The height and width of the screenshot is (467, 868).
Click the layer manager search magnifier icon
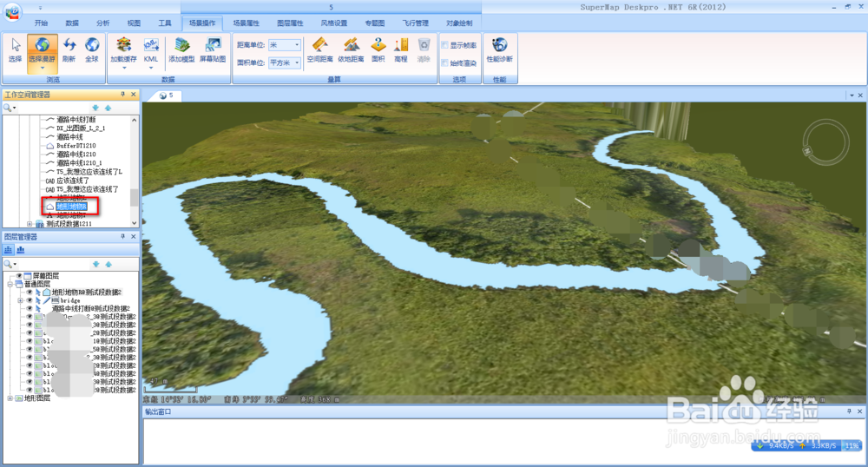point(8,264)
